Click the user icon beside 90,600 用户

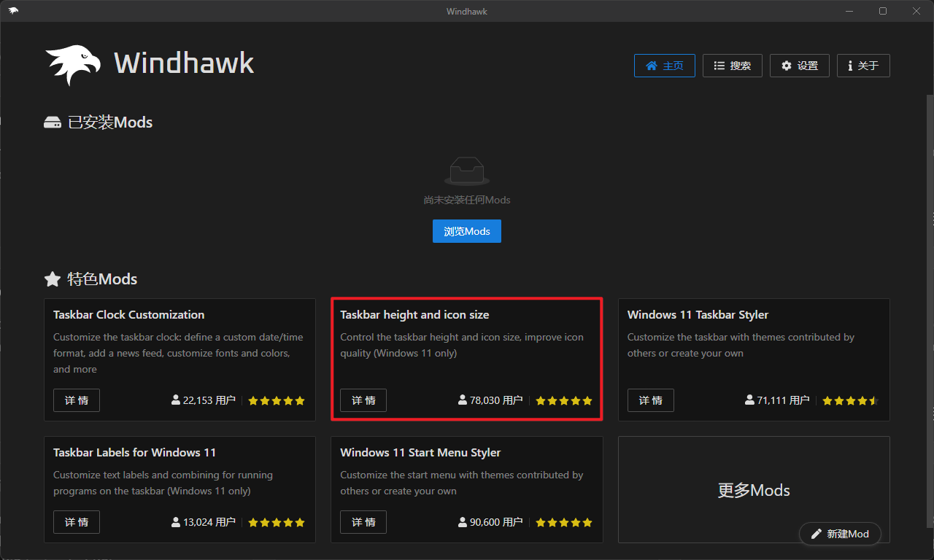pyautogui.click(x=463, y=522)
